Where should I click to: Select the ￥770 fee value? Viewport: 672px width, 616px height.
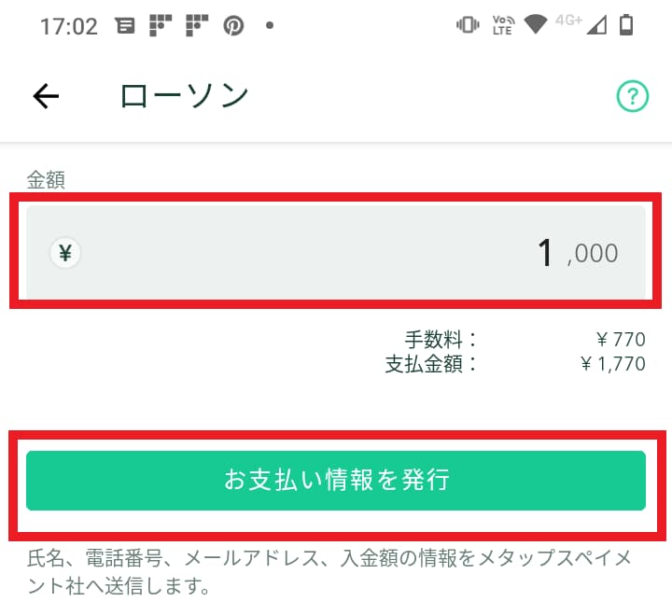pos(620,340)
